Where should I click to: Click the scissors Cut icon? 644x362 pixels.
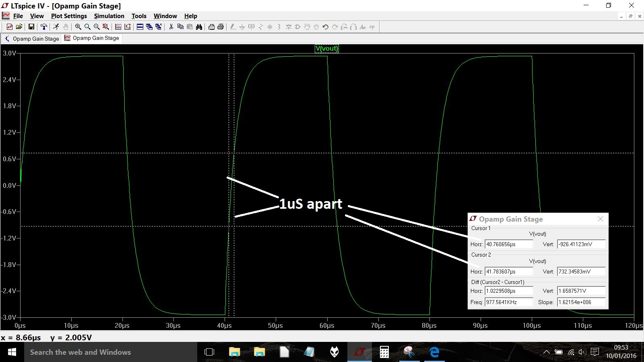(x=171, y=27)
